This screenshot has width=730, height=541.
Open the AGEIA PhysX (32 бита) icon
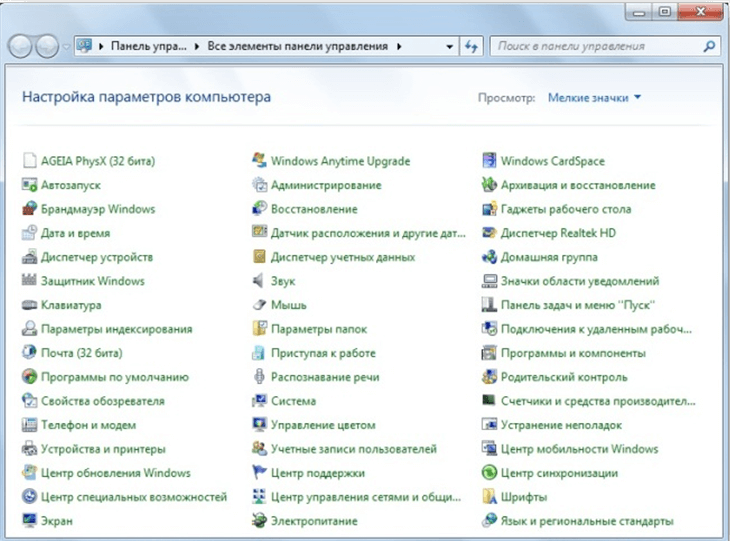29,161
